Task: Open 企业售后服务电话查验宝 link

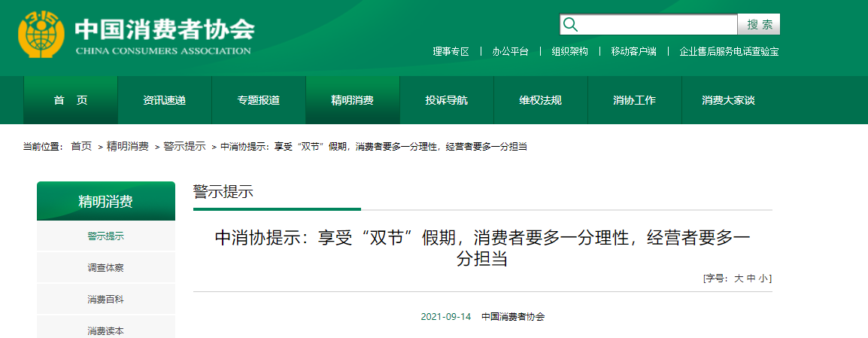Action: coord(729,52)
